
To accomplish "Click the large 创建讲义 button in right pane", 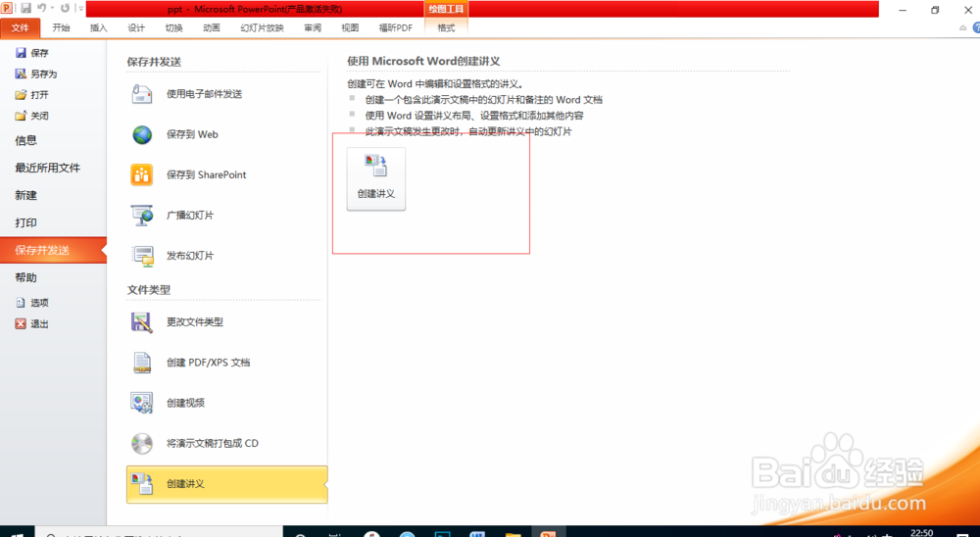I will tap(376, 178).
